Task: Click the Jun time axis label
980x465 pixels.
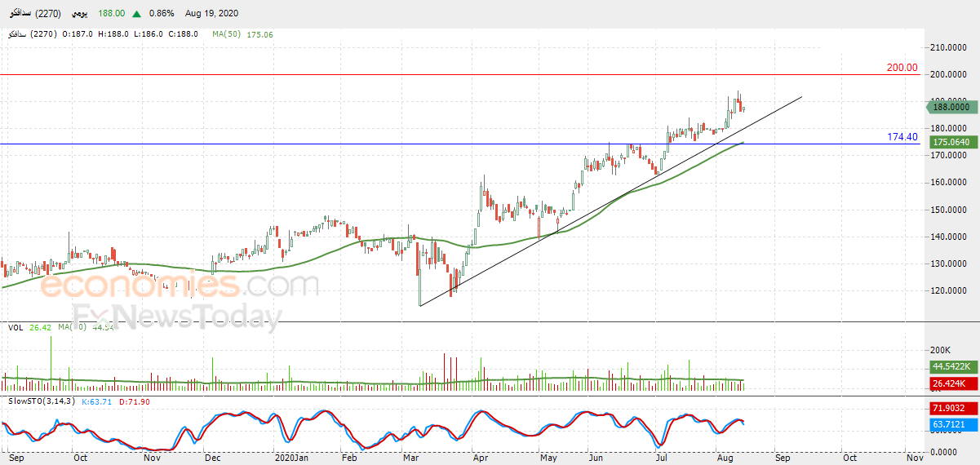Action: (x=596, y=458)
